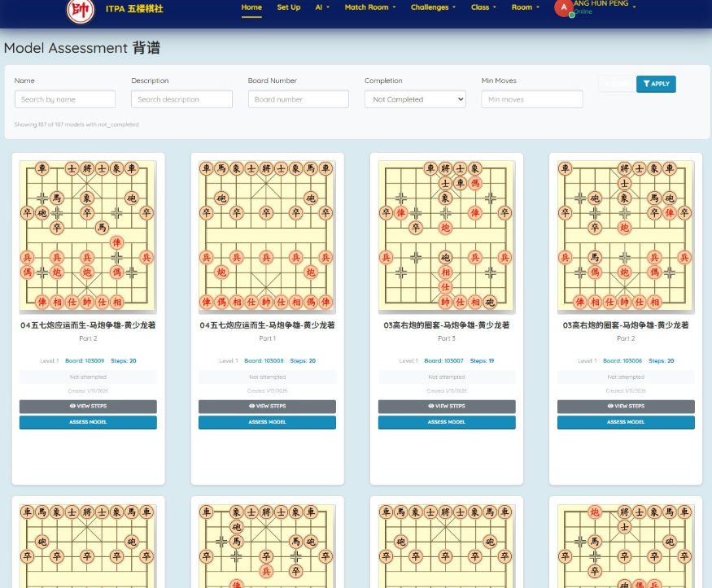Click the Board number input field

(299, 99)
